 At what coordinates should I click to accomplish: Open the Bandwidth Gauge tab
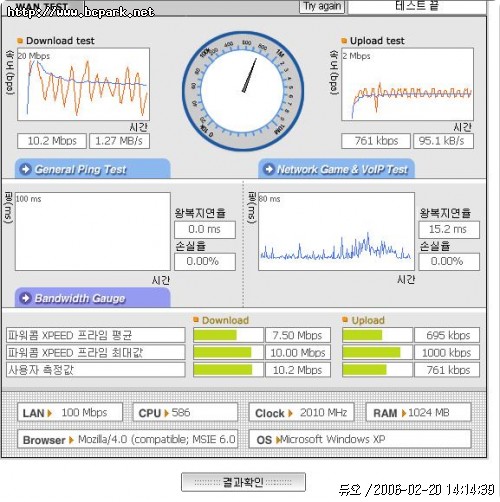coord(93,298)
